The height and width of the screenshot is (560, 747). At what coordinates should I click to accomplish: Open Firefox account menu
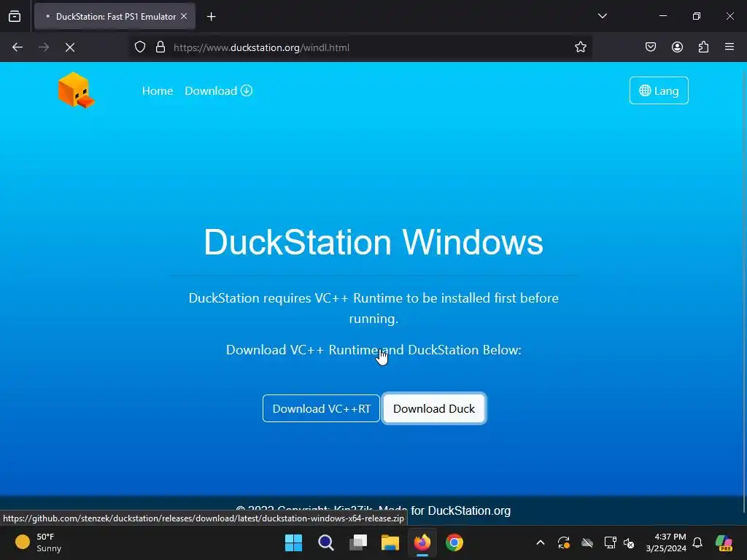677,47
